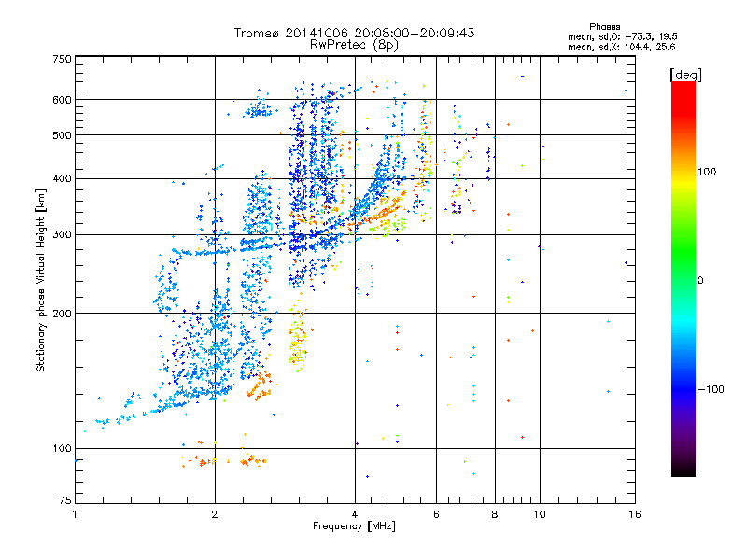Screen dimensions: 747x560
Task: Click the y-axis tick label "400"
Action: [63, 179]
